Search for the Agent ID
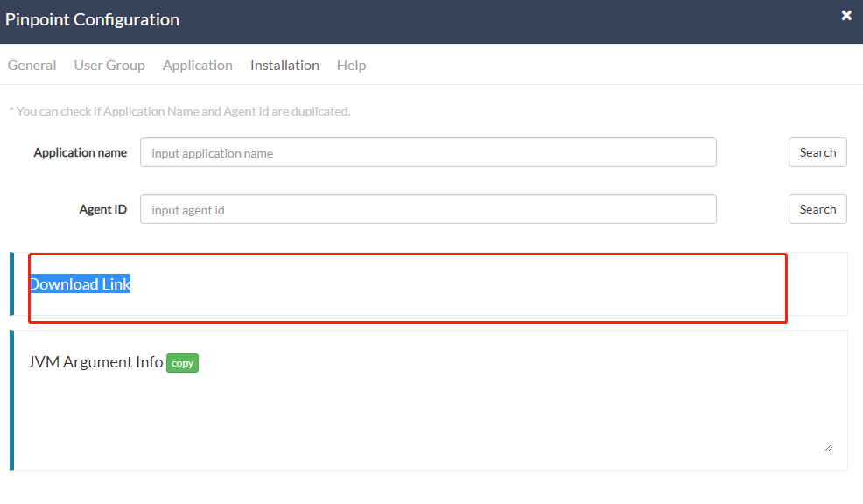 [817, 209]
